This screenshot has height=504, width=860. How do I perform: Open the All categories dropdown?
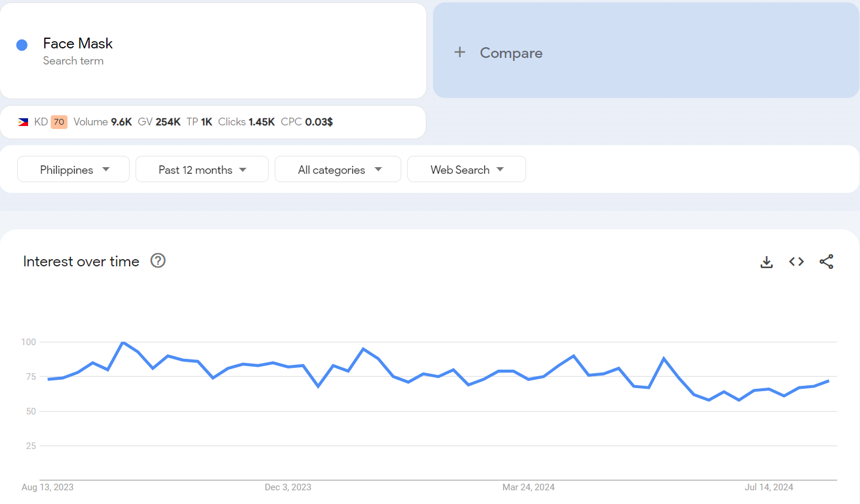click(338, 170)
